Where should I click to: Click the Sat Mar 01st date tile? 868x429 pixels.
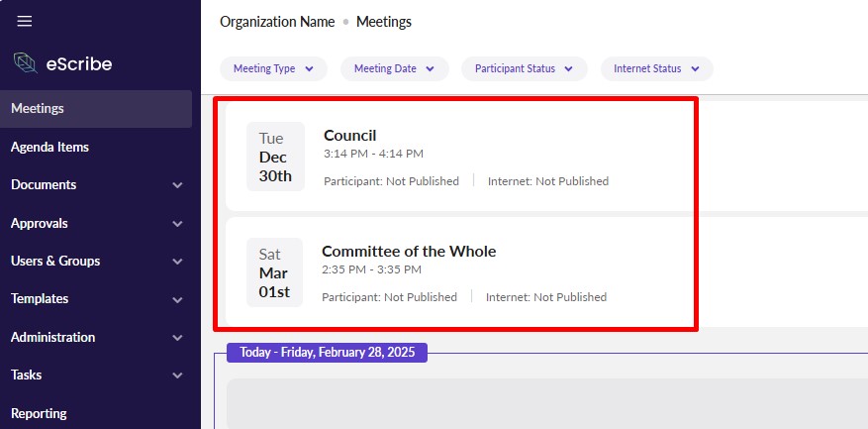pos(274,272)
